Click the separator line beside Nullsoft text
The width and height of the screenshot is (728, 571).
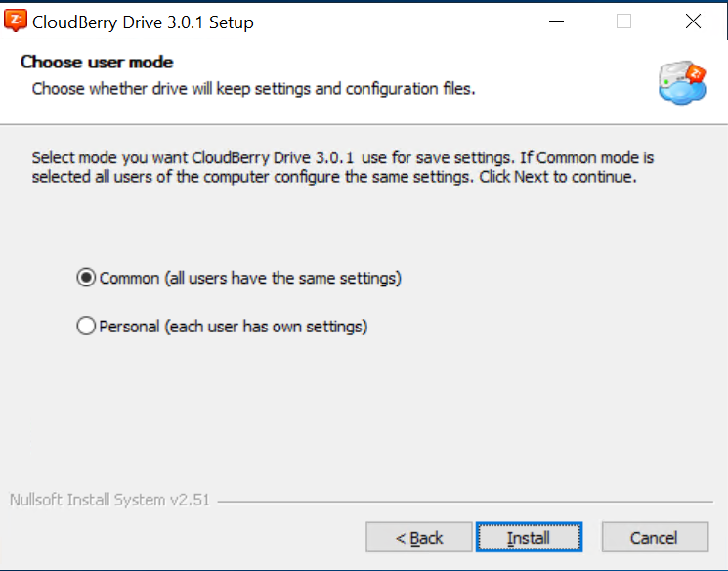(x=469, y=502)
